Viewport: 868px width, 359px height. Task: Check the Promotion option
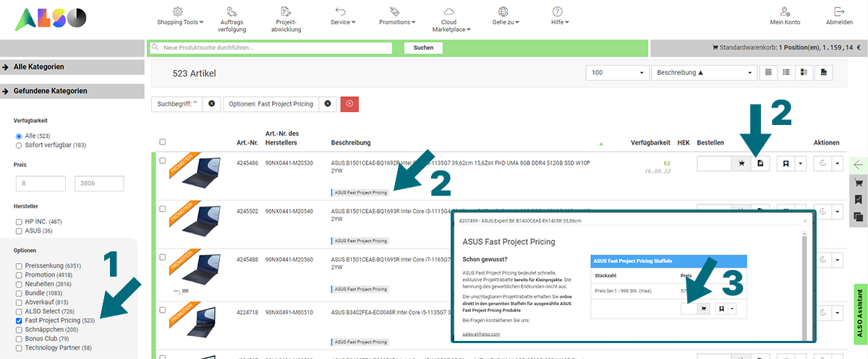(x=19, y=274)
